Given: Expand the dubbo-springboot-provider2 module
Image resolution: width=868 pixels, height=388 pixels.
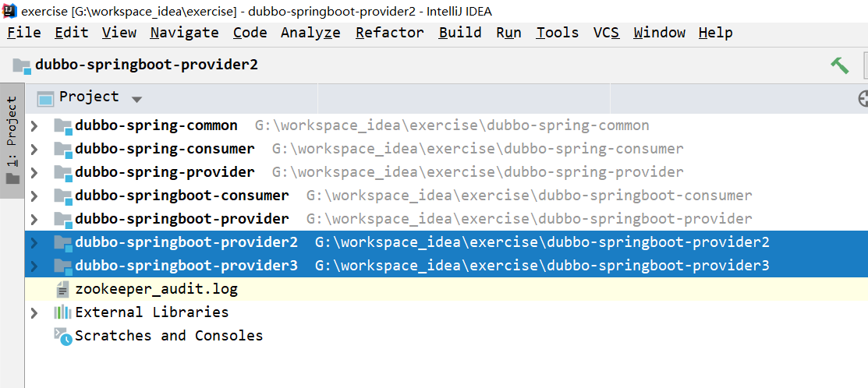Looking at the screenshot, I should (34, 242).
